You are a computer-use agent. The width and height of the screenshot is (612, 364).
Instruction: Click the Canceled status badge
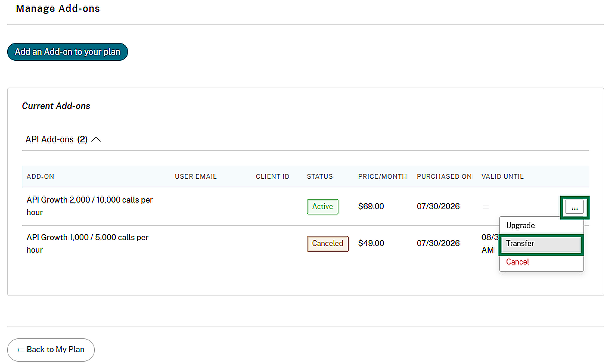[x=327, y=244]
